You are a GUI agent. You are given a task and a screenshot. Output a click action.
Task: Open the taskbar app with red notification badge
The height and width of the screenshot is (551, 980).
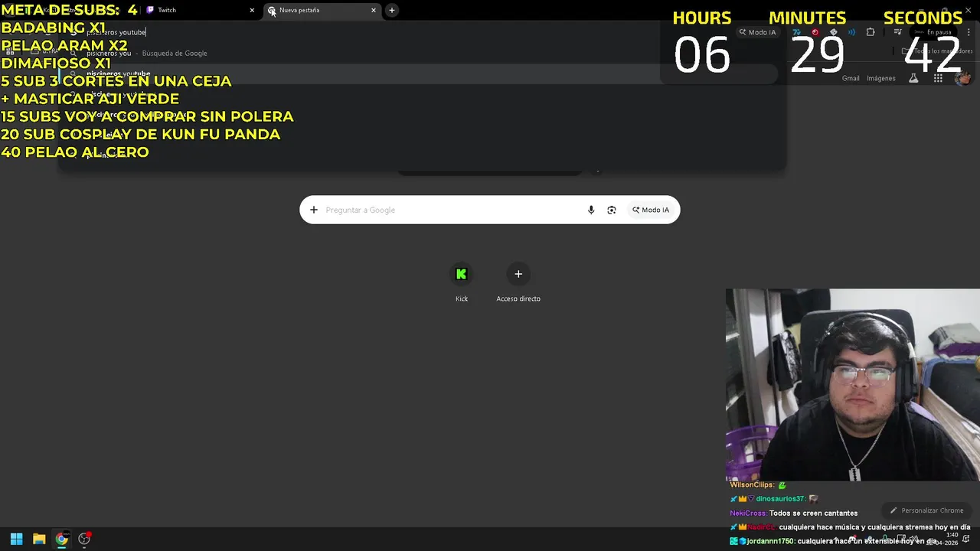point(85,539)
